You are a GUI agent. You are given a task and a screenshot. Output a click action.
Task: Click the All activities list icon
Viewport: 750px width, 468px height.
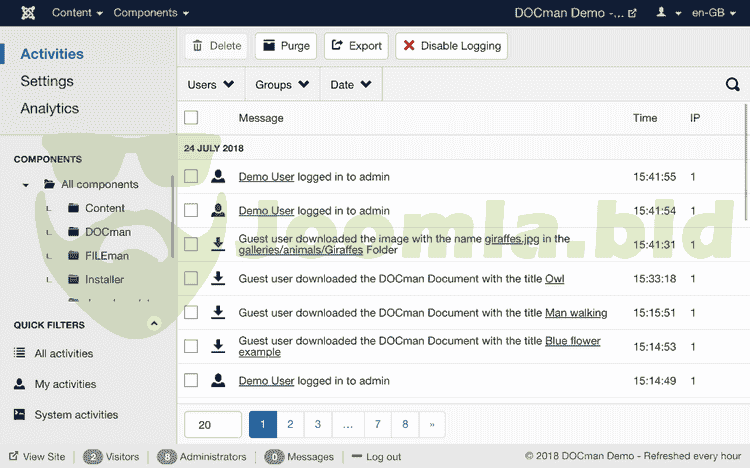(x=20, y=353)
